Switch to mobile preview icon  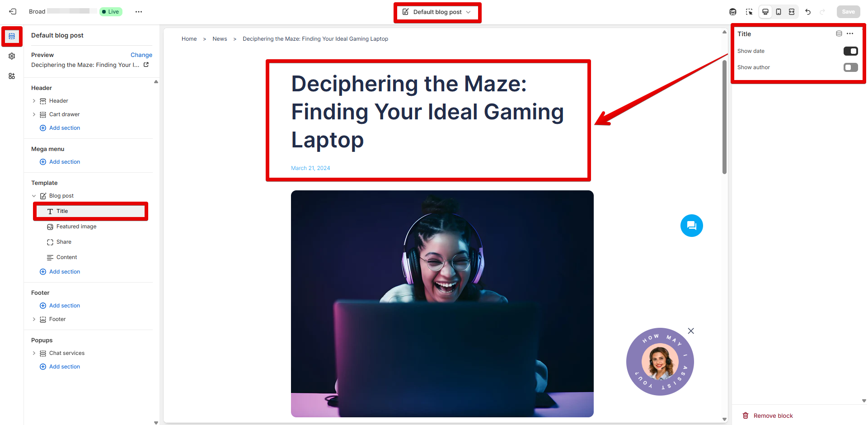pos(779,12)
